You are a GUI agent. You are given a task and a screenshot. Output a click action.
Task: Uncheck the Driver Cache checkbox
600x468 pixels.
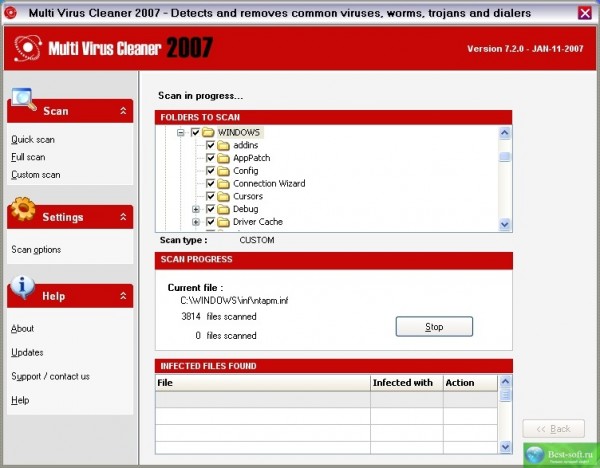(x=210, y=222)
